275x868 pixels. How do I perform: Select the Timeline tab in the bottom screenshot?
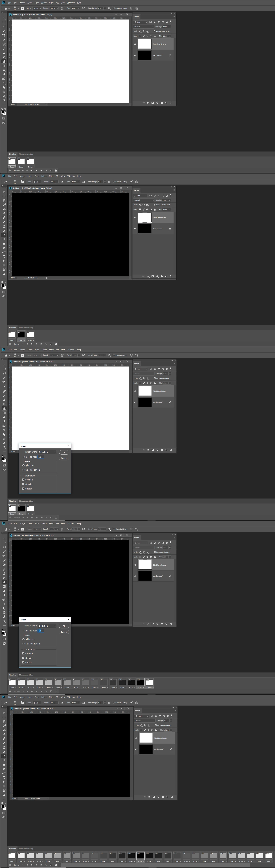[x=13, y=848]
